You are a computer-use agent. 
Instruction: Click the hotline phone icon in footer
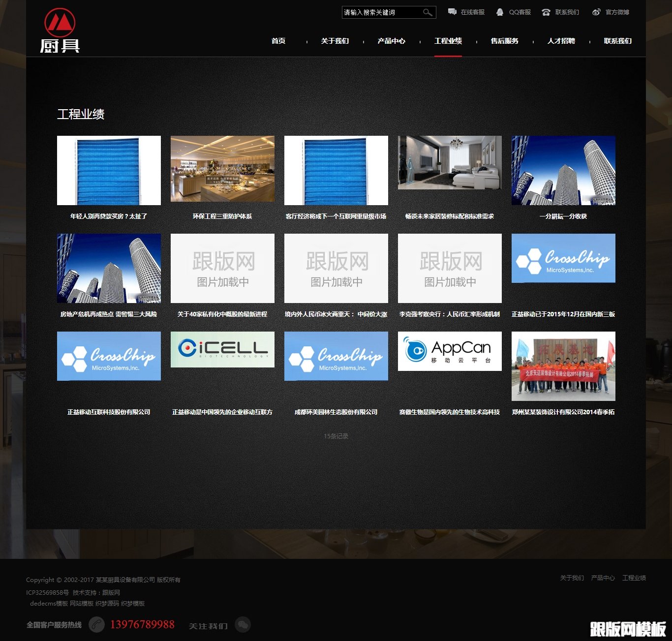[x=96, y=624]
